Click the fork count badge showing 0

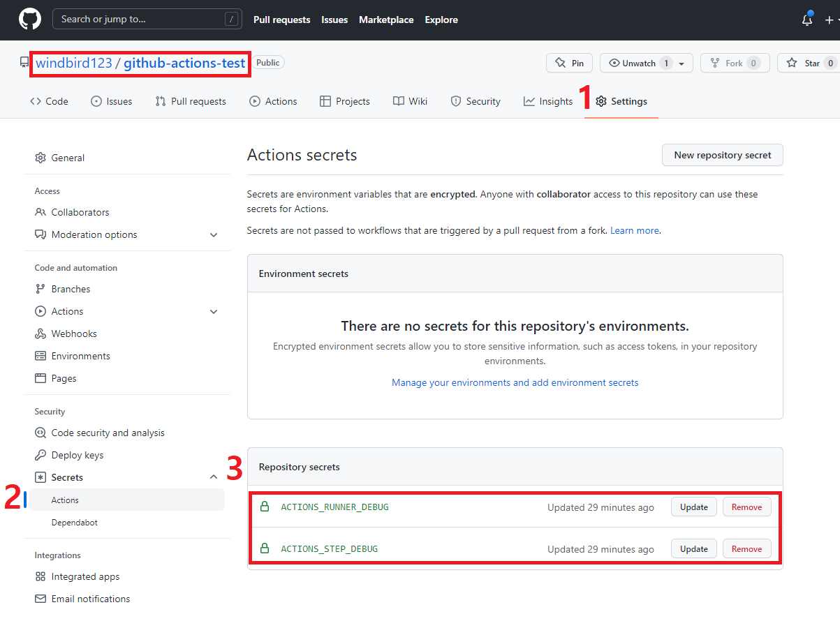753,63
